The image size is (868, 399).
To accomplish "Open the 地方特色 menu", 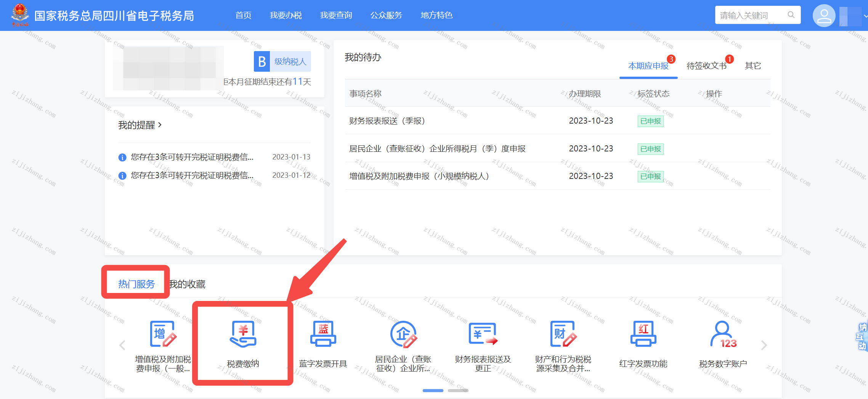I will point(436,15).
